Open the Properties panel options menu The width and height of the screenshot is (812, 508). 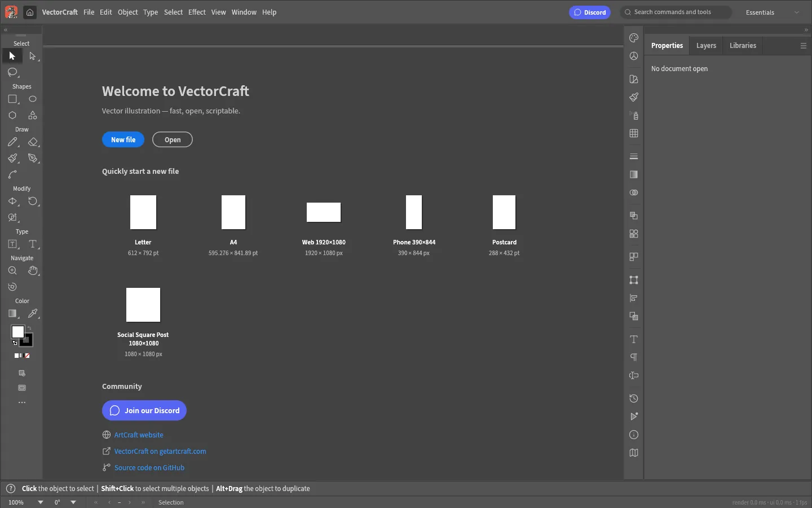pos(804,46)
